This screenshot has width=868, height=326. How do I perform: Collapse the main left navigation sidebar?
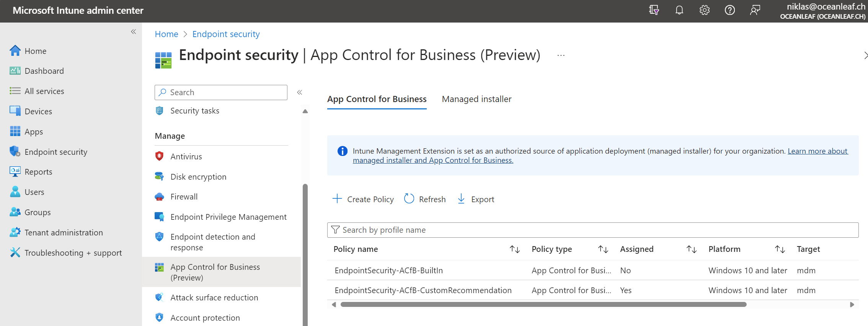point(134,32)
